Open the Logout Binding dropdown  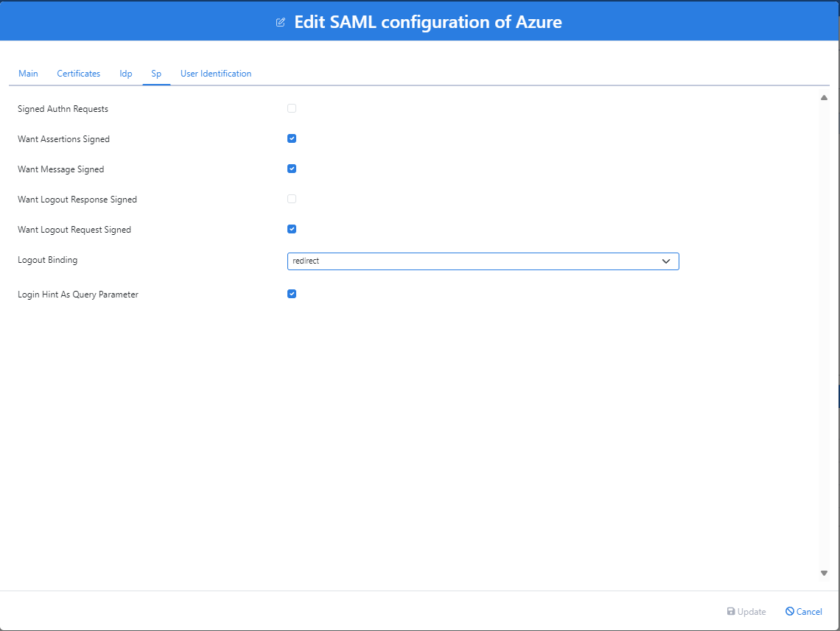coord(483,261)
